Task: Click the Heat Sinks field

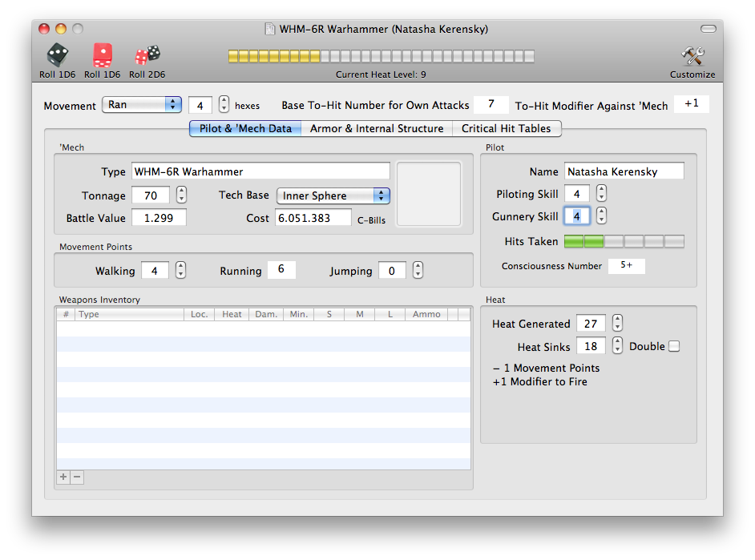Action: click(591, 346)
